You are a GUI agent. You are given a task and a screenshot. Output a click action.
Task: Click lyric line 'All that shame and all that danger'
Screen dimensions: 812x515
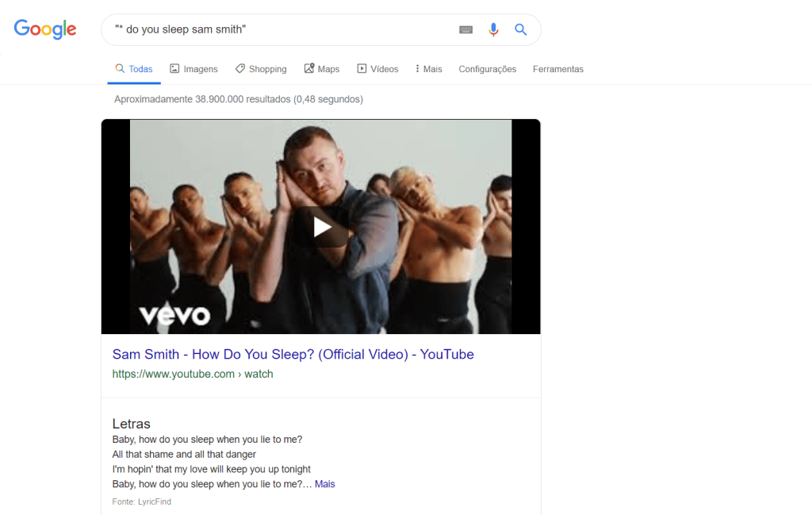(184, 455)
